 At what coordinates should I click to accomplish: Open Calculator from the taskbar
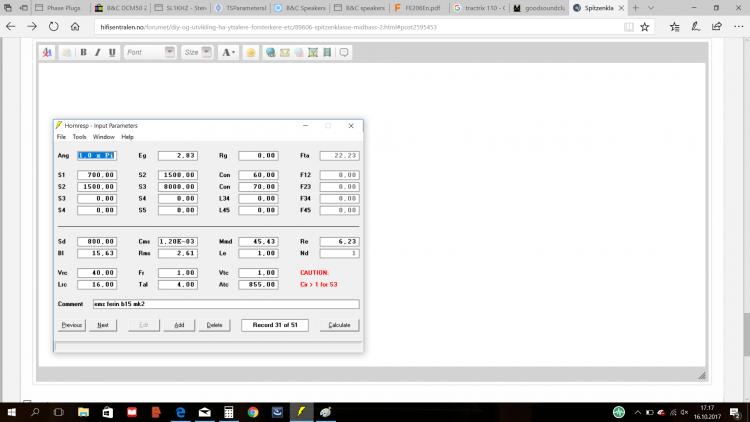tap(229, 412)
